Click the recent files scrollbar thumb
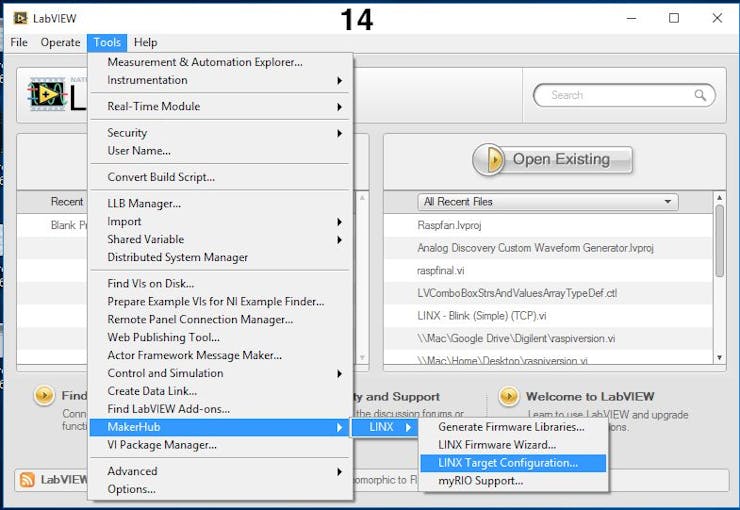This screenshot has height=510, width=740. pos(719,241)
